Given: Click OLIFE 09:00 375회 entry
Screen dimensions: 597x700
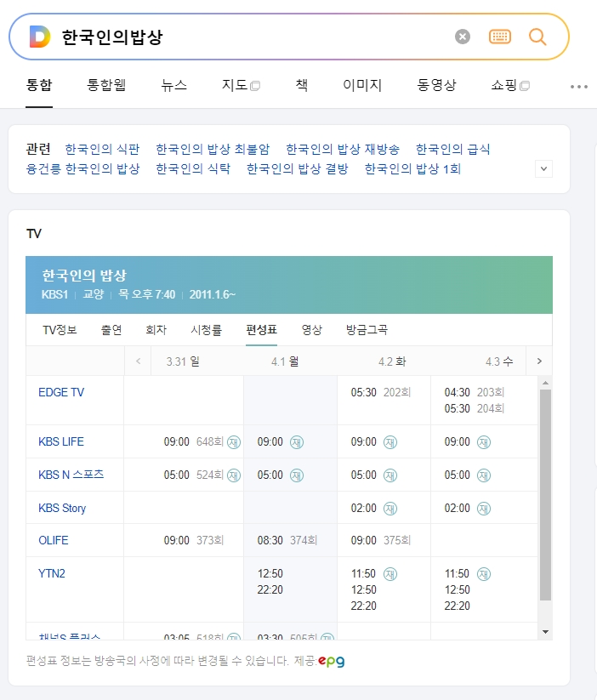Looking at the screenshot, I should click(381, 541).
